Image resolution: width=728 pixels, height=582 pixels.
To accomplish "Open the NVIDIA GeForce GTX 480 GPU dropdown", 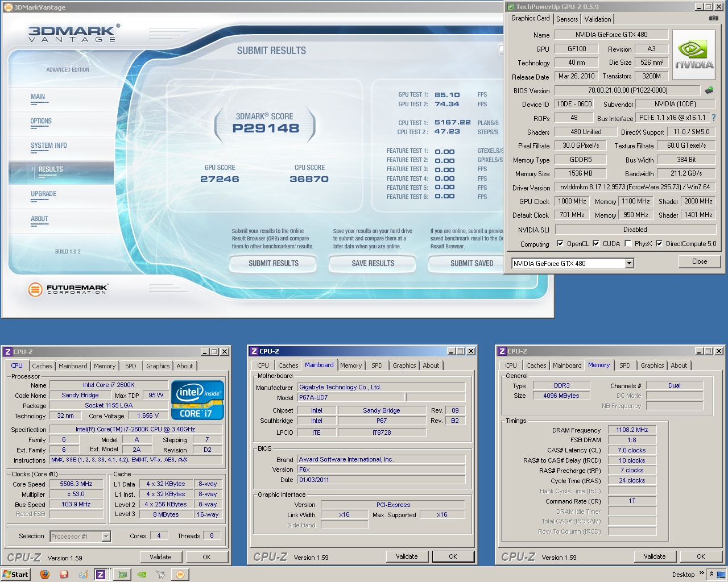I will [x=629, y=263].
